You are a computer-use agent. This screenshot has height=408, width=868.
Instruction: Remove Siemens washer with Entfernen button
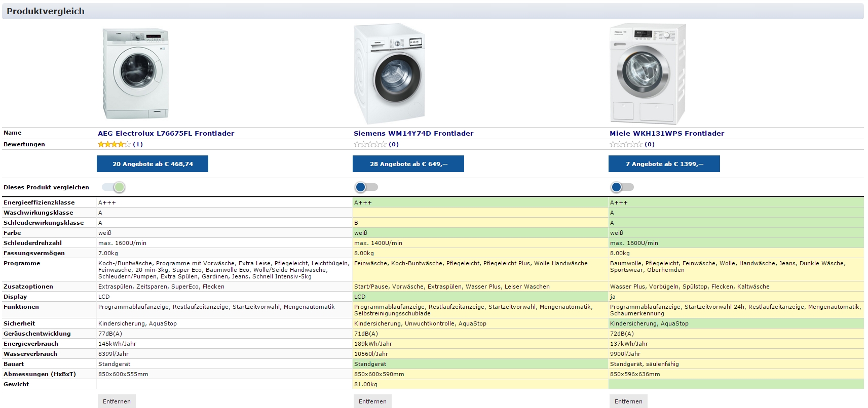pos(372,401)
